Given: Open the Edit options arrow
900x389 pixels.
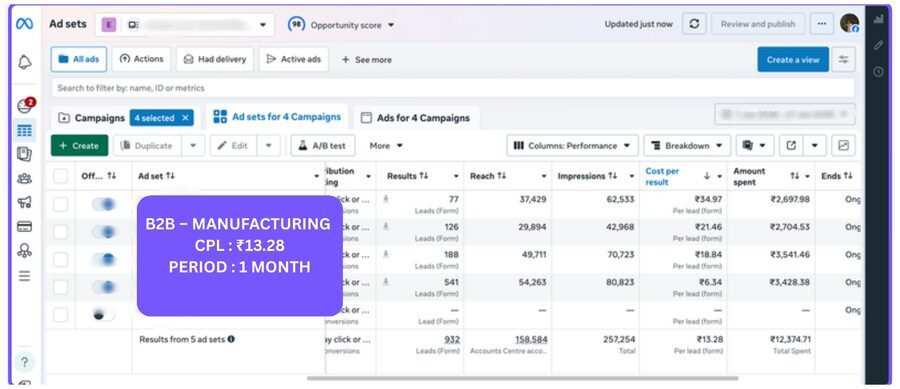Looking at the screenshot, I should point(269,146).
